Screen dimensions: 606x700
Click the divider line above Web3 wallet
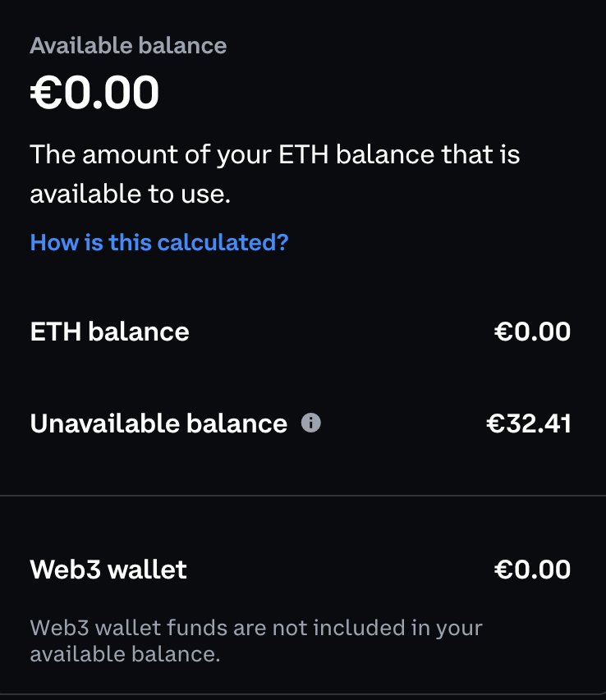coord(303,496)
